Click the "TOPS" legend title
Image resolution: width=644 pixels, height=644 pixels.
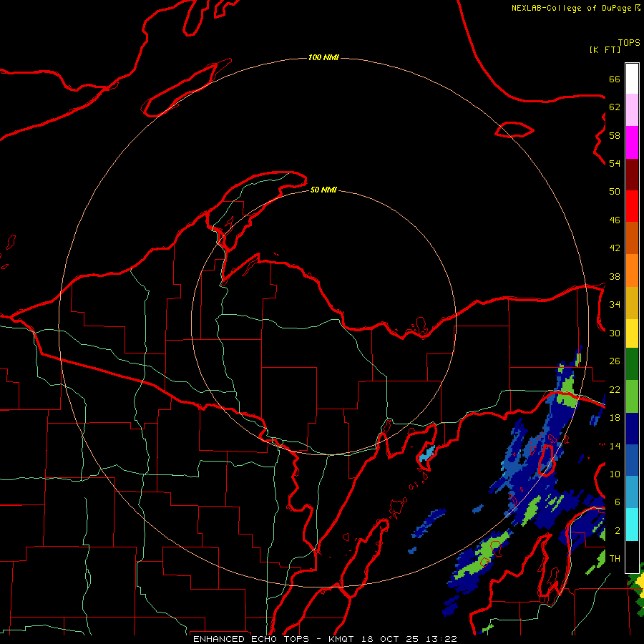point(629,43)
